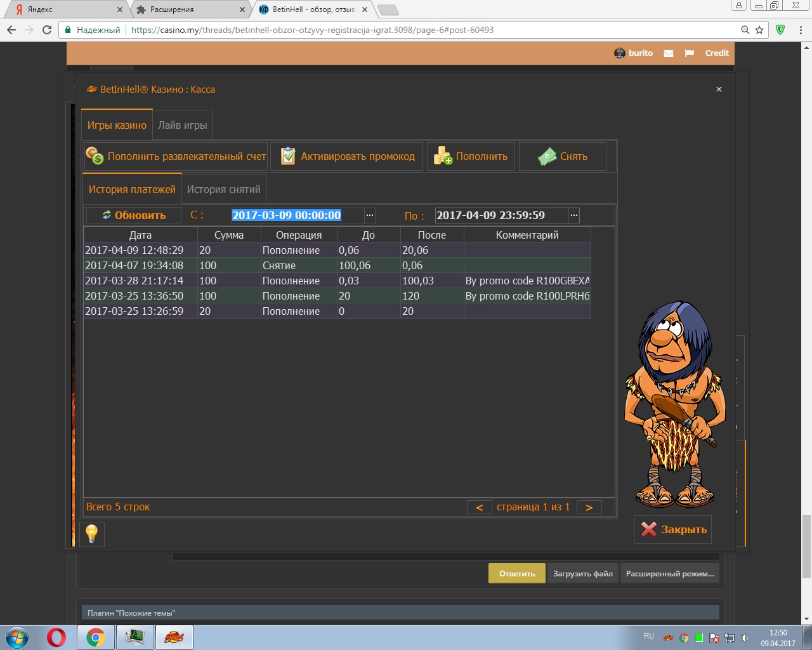Open the end date picker ellipsis button
Viewport: 812px width, 650px height.
click(x=574, y=215)
